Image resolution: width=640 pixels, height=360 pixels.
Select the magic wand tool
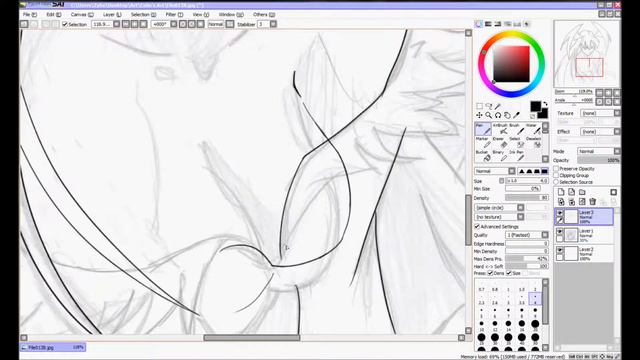coord(498,106)
